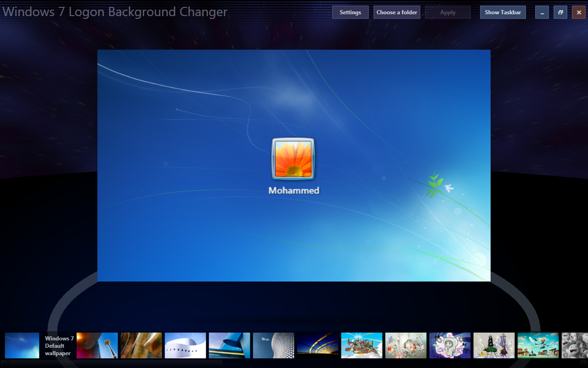Click the 'Mohammed' user name
This screenshot has width=588, height=368.
coord(294,190)
